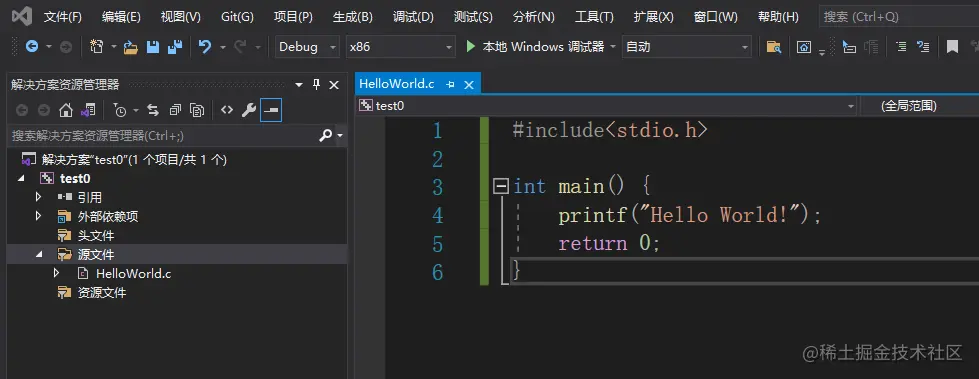Click the Comment Out Selected Lines icon
Viewport: 979px width, 379px height.
click(901, 46)
